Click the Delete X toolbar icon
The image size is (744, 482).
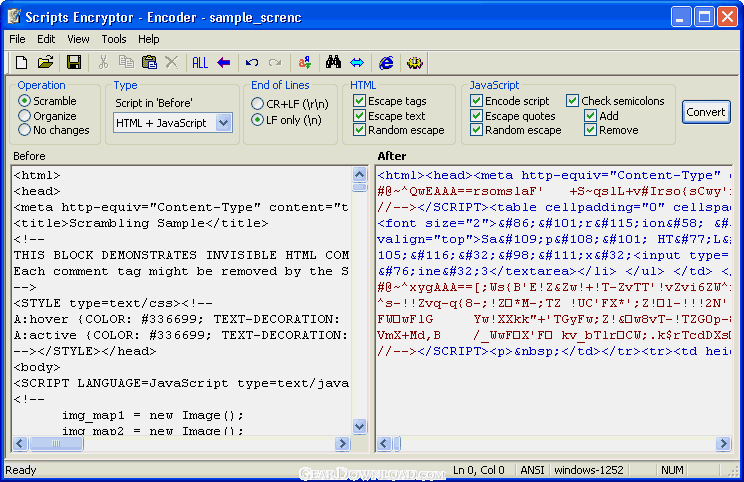click(x=171, y=62)
